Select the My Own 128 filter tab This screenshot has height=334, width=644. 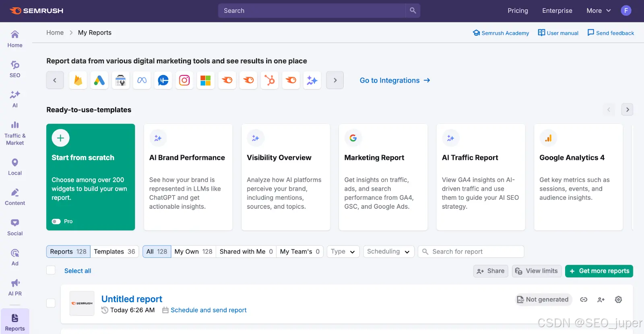point(194,251)
